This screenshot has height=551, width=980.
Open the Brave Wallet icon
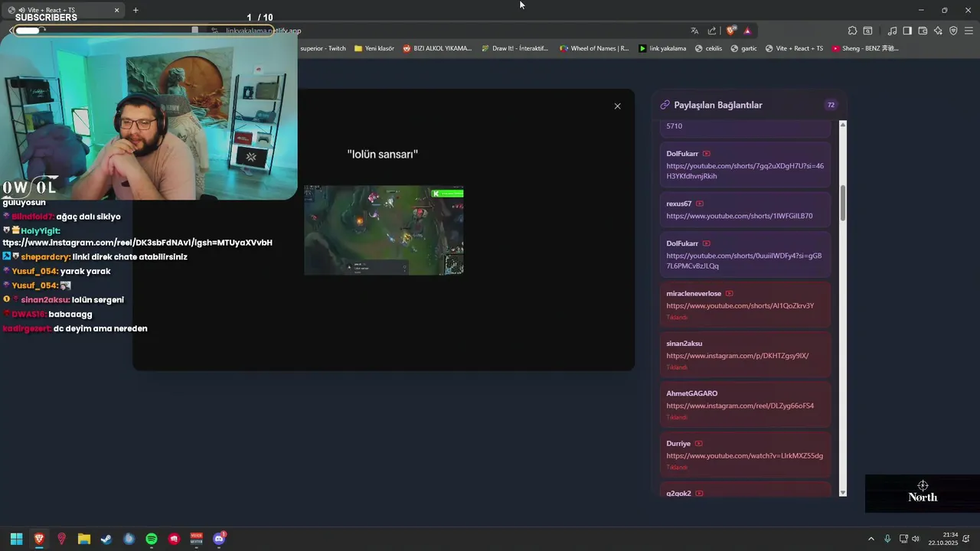tap(923, 31)
